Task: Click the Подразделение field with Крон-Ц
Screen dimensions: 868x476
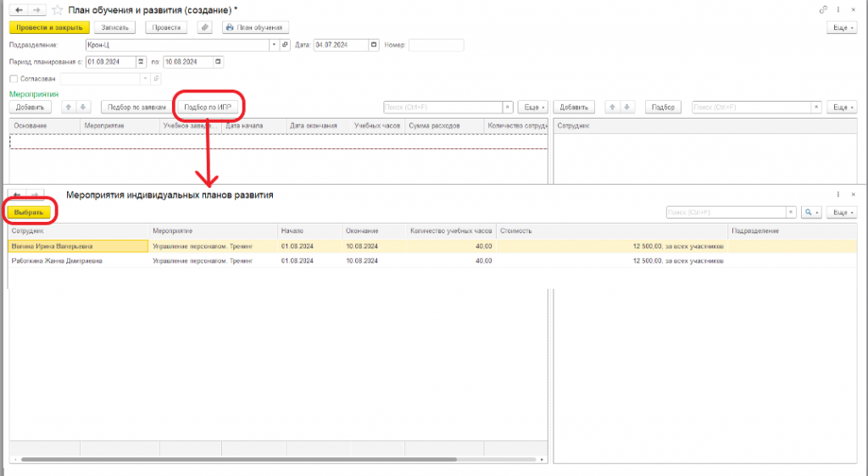Action: pos(177,45)
